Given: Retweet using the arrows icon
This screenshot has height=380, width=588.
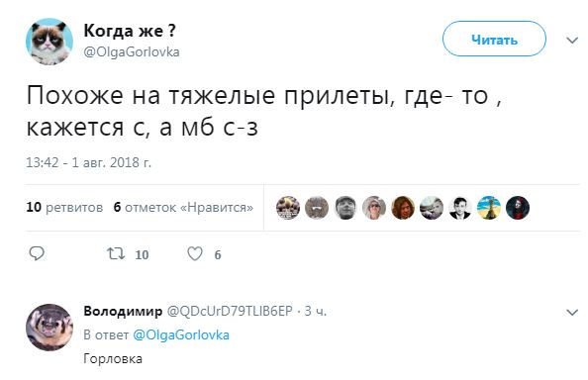Looking at the screenshot, I should point(116,253).
